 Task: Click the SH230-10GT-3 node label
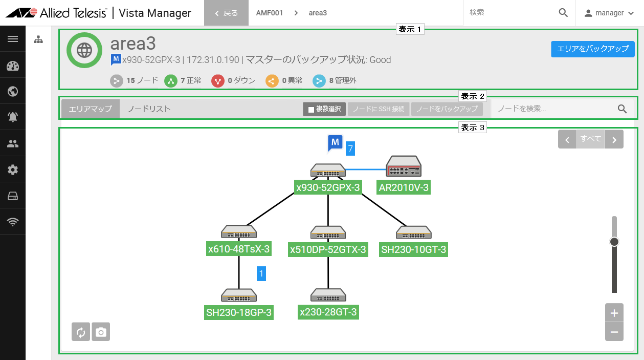pyautogui.click(x=414, y=249)
